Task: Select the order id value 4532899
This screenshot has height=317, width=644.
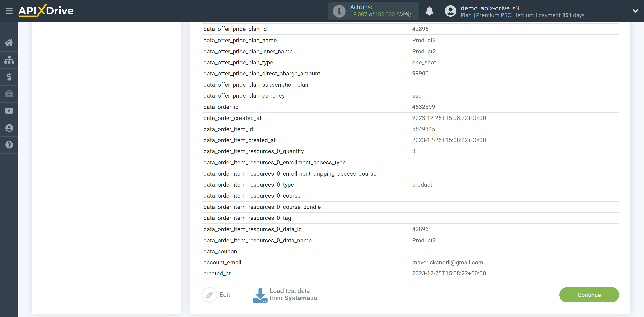Action: (x=423, y=107)
